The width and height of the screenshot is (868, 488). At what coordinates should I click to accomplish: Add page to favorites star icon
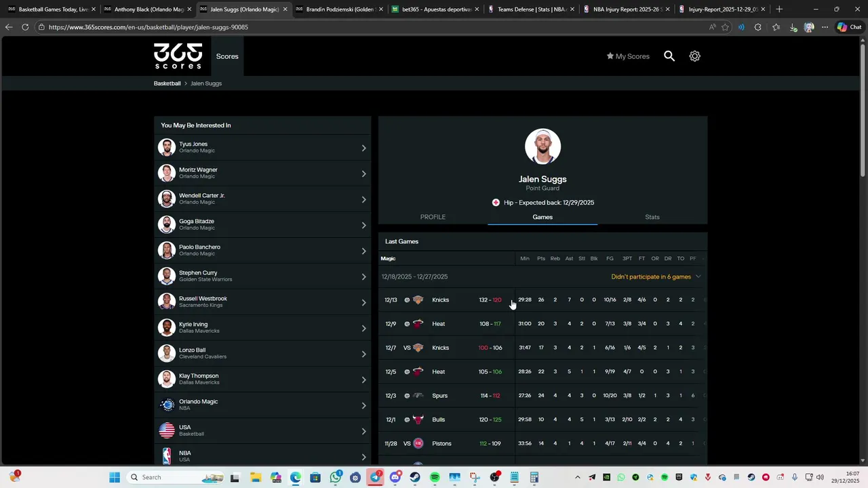(x=725, y=27)
